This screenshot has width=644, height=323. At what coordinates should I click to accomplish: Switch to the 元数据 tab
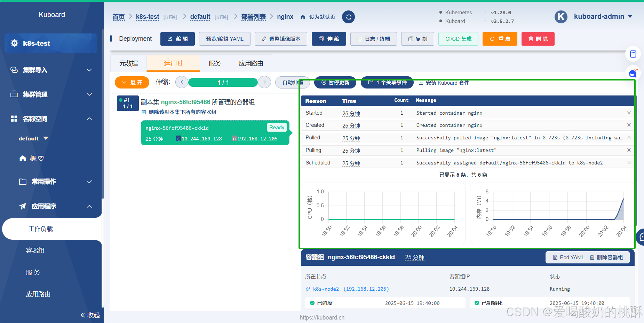(129, 63)
